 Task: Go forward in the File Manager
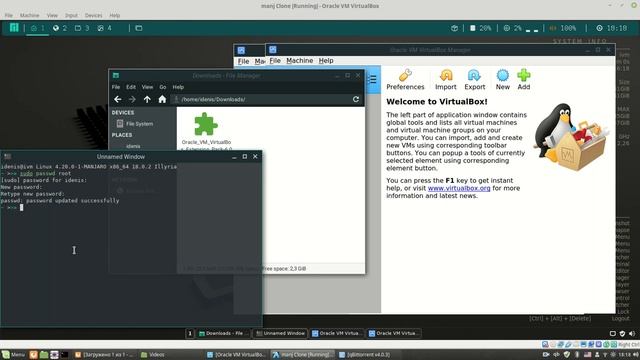click(x=132, y=99)
